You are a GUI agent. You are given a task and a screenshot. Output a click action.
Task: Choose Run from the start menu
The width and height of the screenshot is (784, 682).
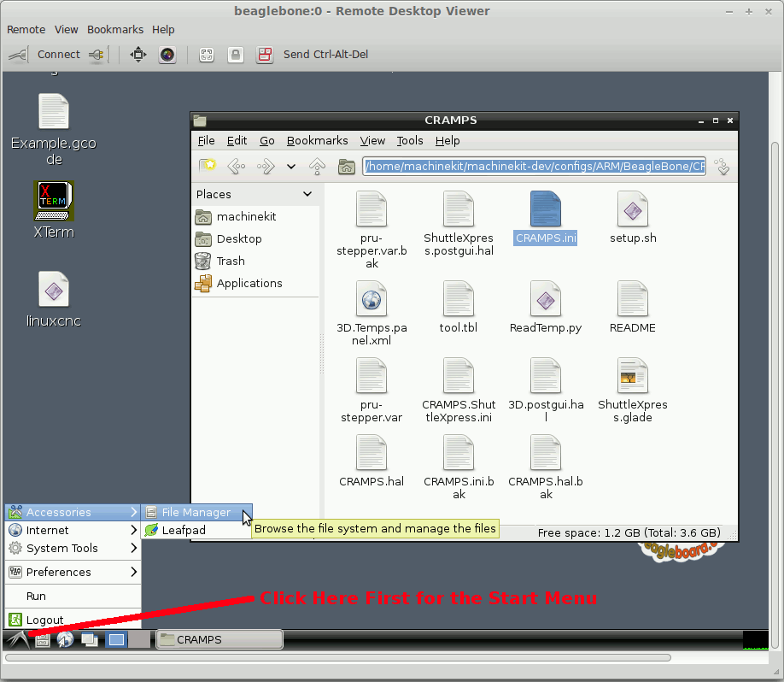(x=73, y=596)
